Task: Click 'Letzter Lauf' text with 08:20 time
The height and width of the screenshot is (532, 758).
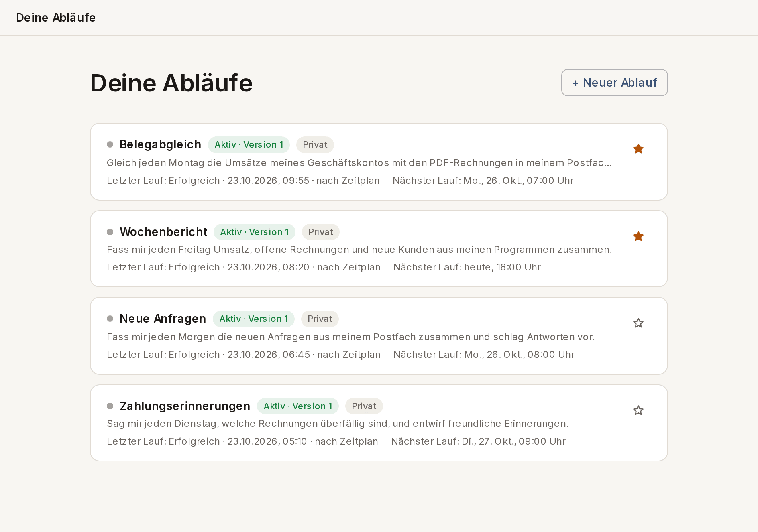Action: (244, 267)
